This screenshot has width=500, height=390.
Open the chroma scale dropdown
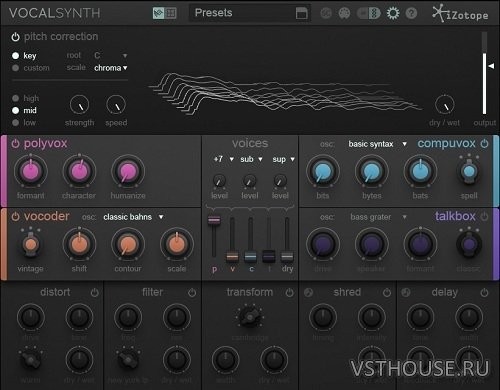[x=111, y=68]
